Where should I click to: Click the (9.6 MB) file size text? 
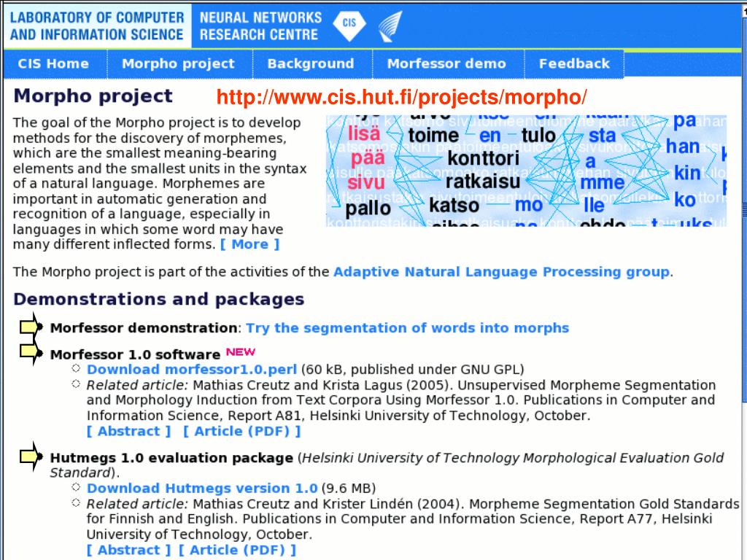(x=349, y=489)
